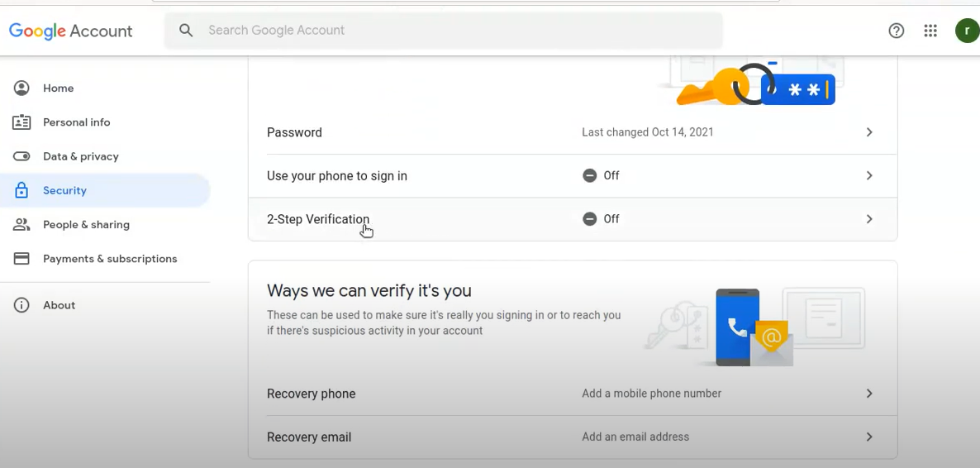Click the Security padlock icon

tap(21, 190)
